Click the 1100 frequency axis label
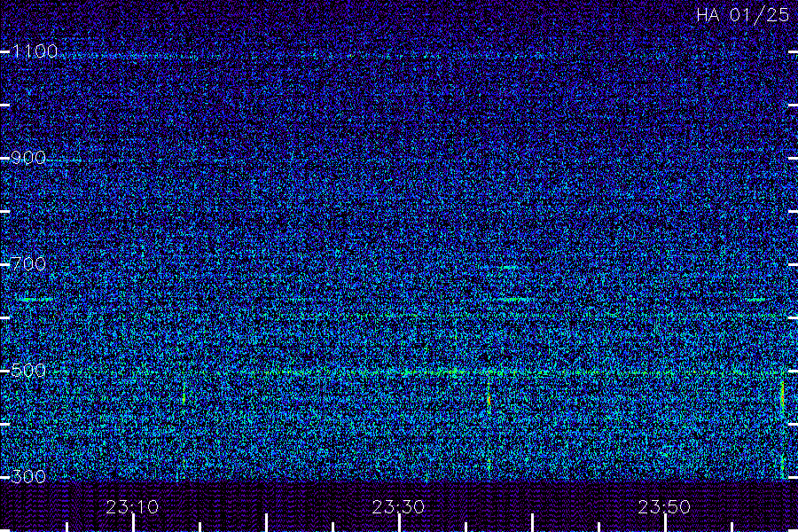Screen dimensions: 798x532 (35, 51)
